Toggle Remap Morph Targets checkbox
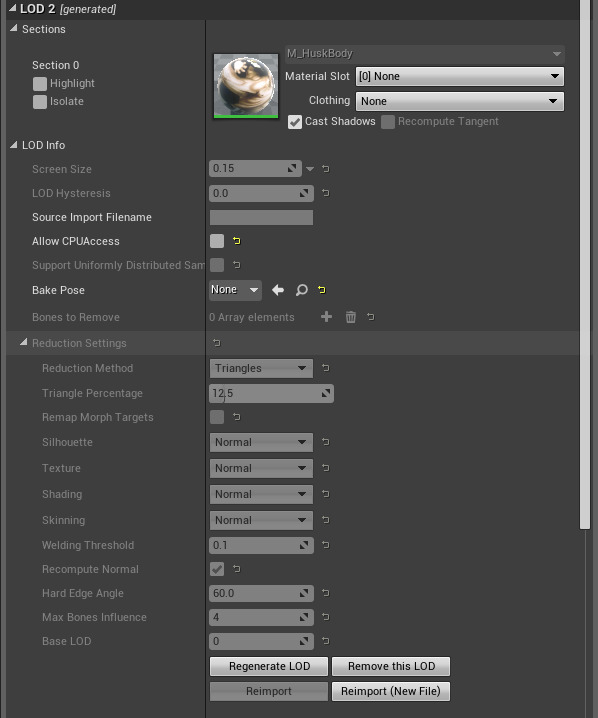598x718 pixels. pos(217,417)
